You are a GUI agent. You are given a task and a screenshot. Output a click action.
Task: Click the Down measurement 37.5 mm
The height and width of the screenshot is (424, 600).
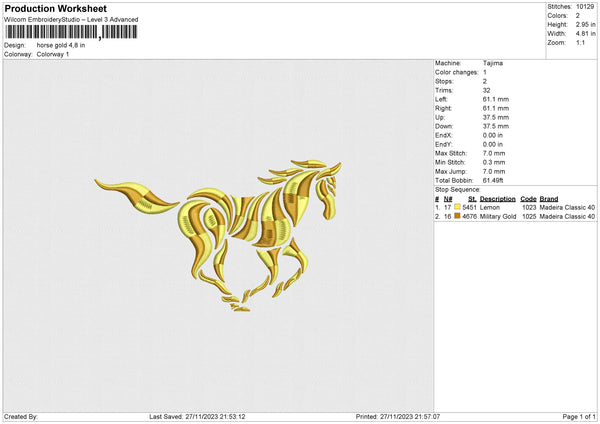496,126
